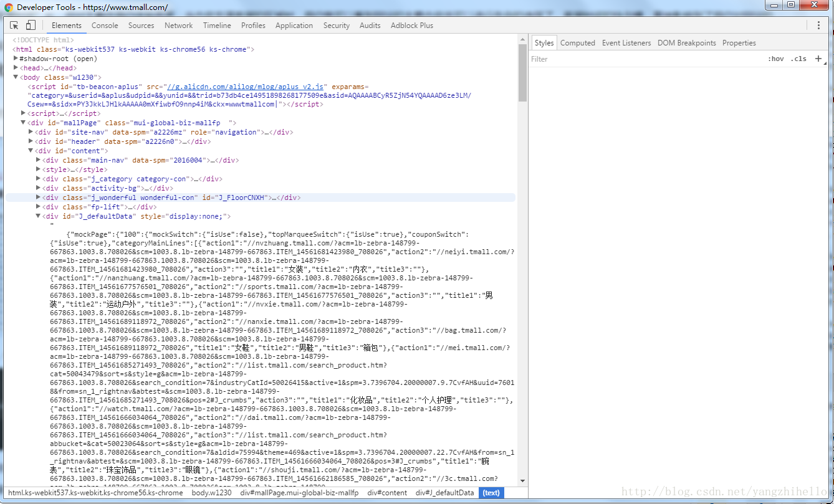Image resolution: width=834 pixels, height=504 pixels.
Task: Select the Properties sidebar tab
Action: 739,43
